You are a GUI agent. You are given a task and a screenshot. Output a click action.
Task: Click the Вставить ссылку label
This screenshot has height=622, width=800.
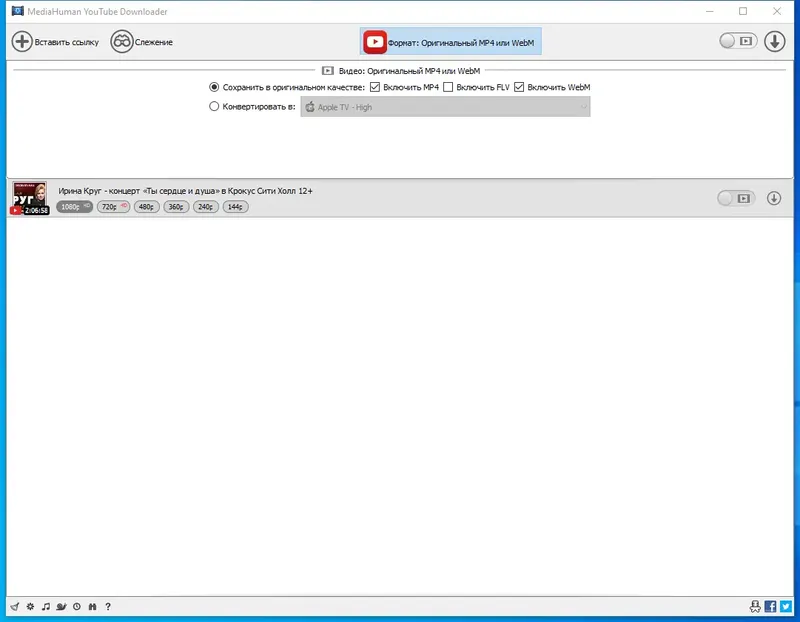[66, 42]
